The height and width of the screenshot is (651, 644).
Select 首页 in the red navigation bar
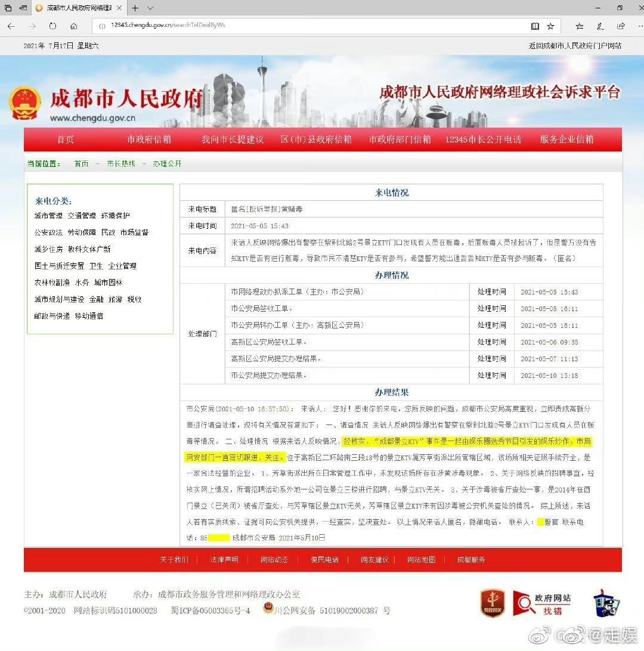[65, 139]
